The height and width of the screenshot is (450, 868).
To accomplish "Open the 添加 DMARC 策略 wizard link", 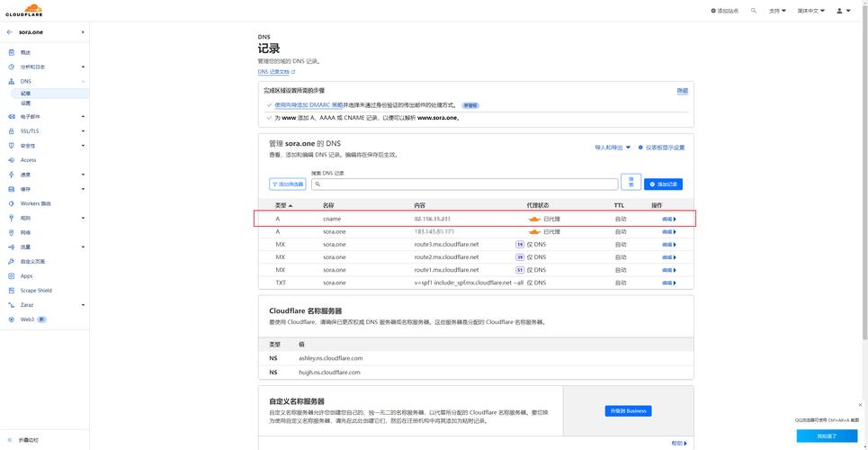I will point(309,104).
